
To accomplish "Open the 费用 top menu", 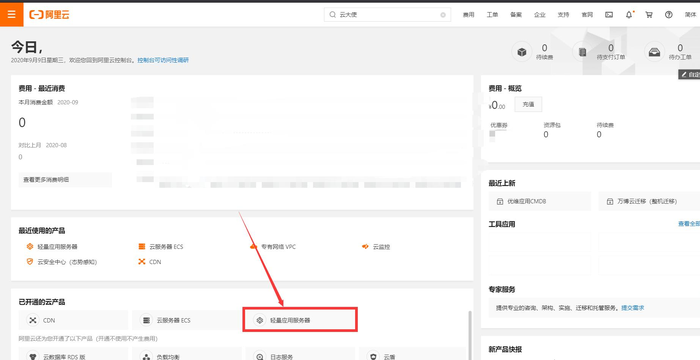I will [x=468, y=15].
